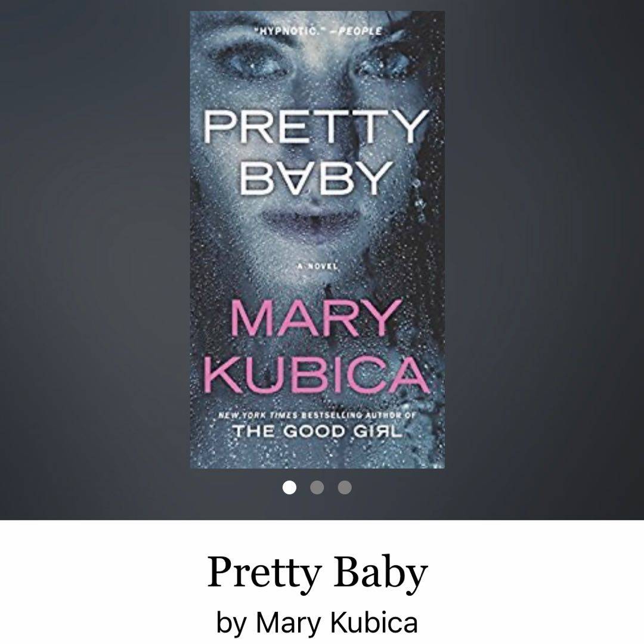Jump to the third carousel dot
The width and height of the screenshot is (644, 644).
(345, 488)
